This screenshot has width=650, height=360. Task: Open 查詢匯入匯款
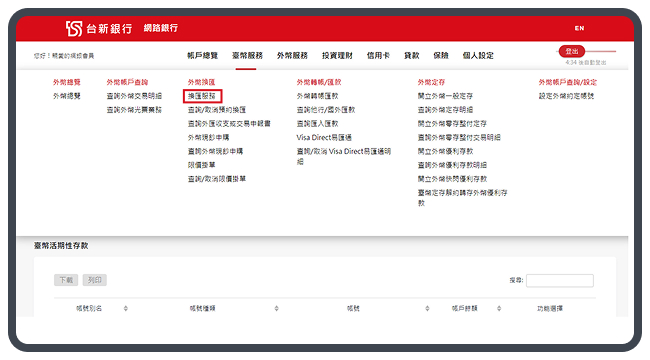point(318,124)
